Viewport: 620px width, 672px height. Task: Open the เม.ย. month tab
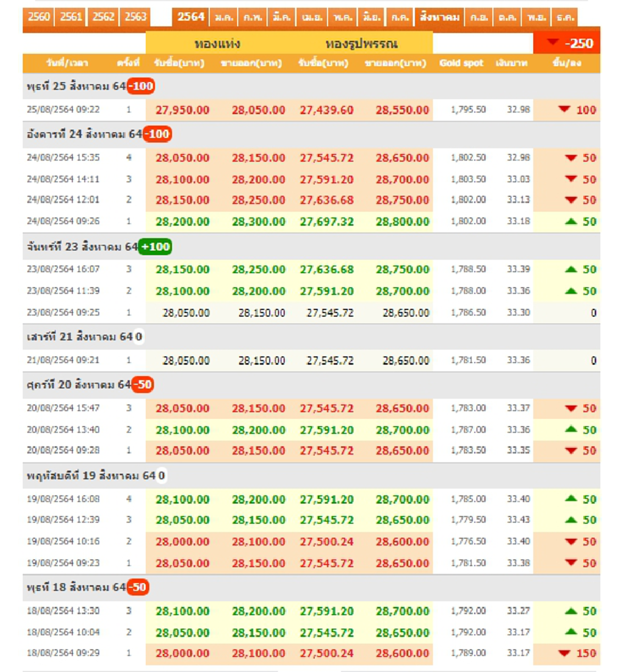click(x=312, y=17)
